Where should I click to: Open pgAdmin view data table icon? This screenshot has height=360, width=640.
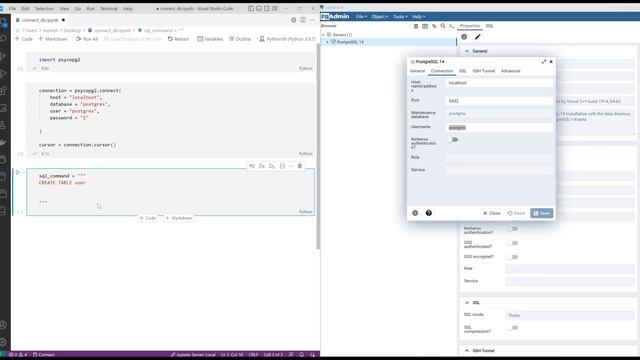tap(425, 26)
